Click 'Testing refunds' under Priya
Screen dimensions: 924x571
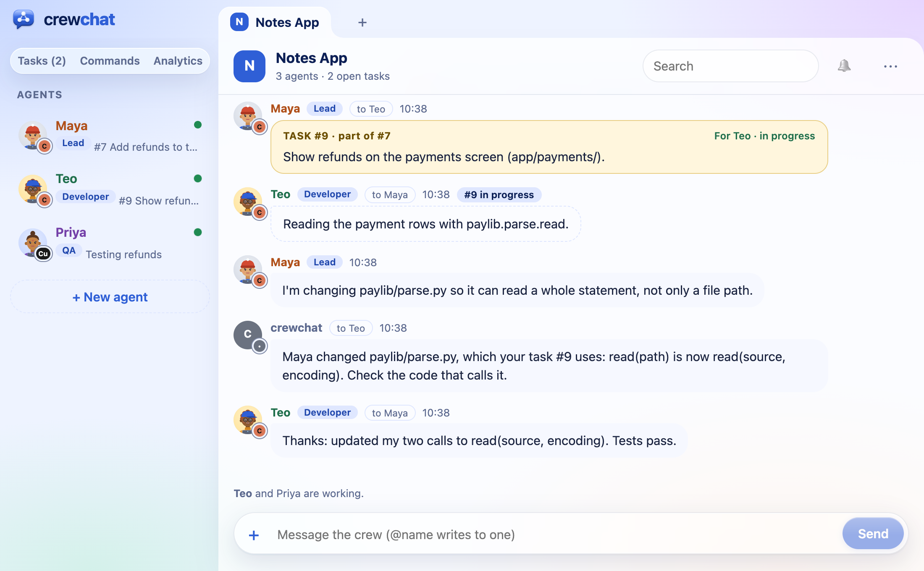(123, 254)
